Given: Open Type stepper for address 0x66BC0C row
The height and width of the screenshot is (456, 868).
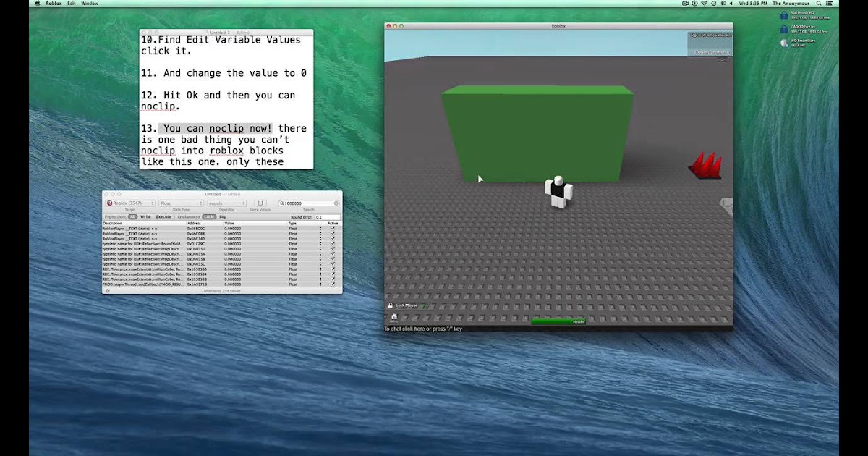Looking at the screenshot, I should pos(320,228).
